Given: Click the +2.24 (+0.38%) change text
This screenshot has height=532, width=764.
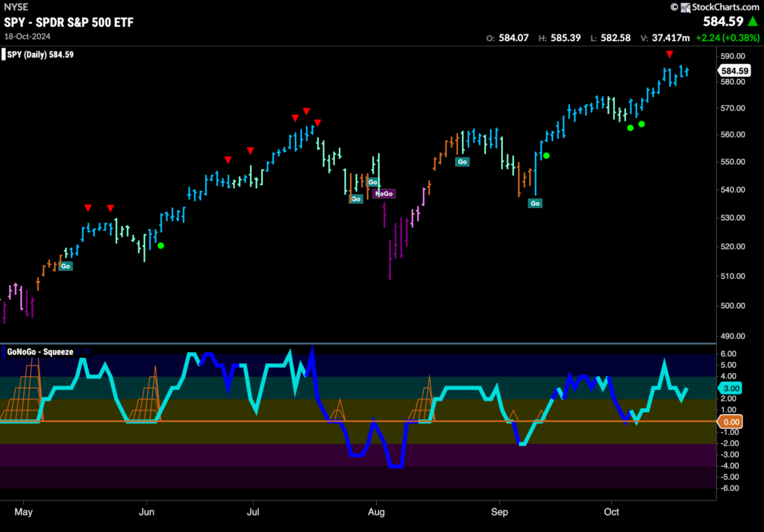Looking at the screenshot, I should coord(728,37).
